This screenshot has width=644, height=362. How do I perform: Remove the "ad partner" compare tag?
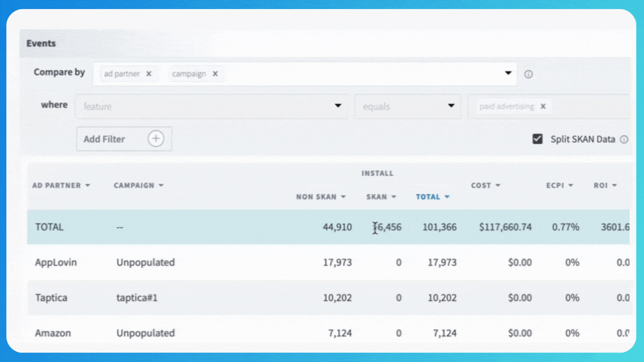pyautogui.click(x=149, y=74)
